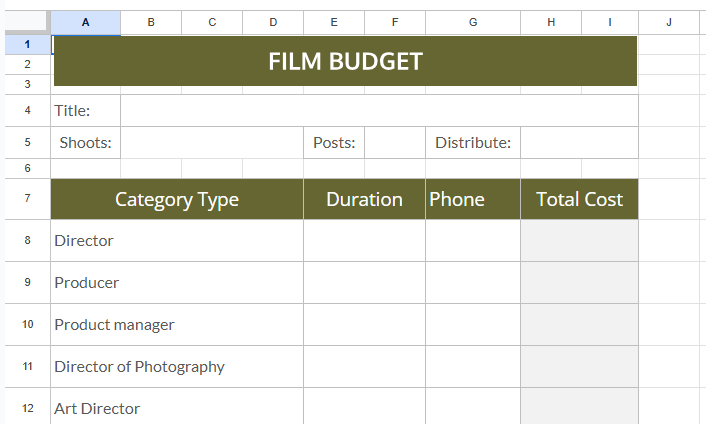
Task: Click the Director cell
Action: (x=177, y=241)
